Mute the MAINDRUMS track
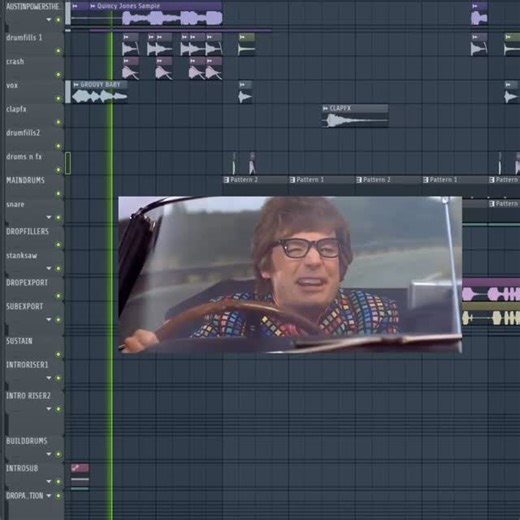 pos(59,194)
